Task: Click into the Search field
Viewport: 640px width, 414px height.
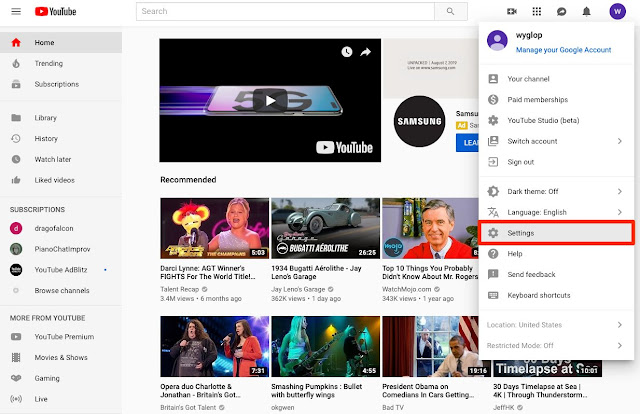Action: click(x=285, y=11)
